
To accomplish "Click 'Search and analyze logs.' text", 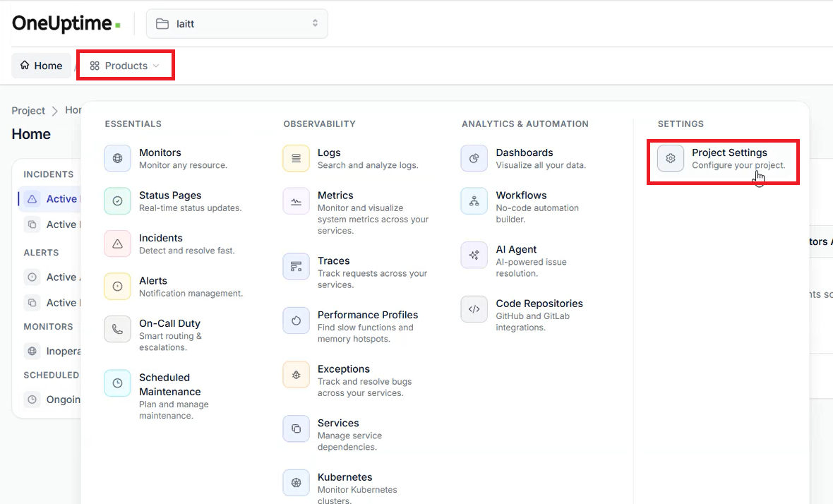I will pos(368,165).
